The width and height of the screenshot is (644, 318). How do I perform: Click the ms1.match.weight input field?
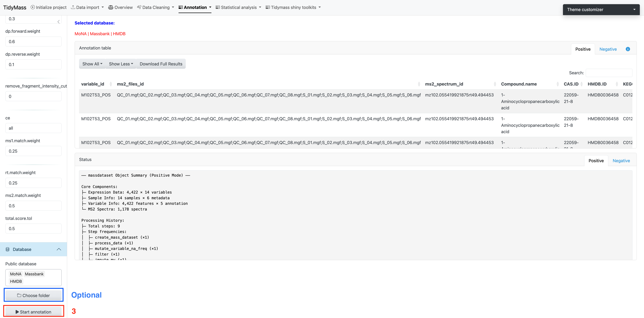coord(34,151)
